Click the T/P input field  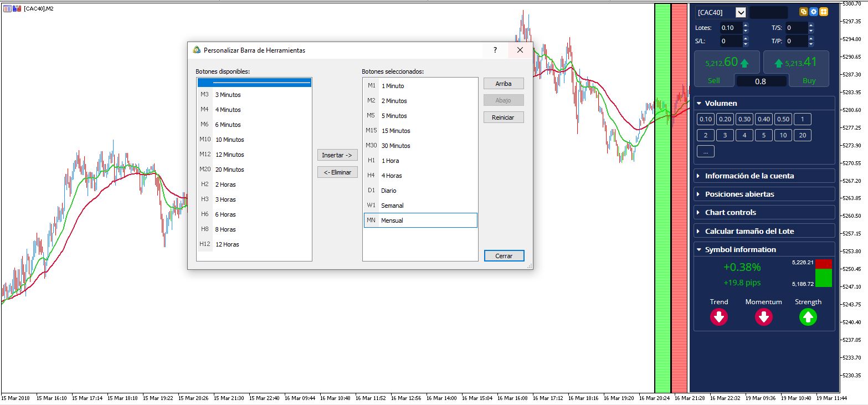click(796, 41)
